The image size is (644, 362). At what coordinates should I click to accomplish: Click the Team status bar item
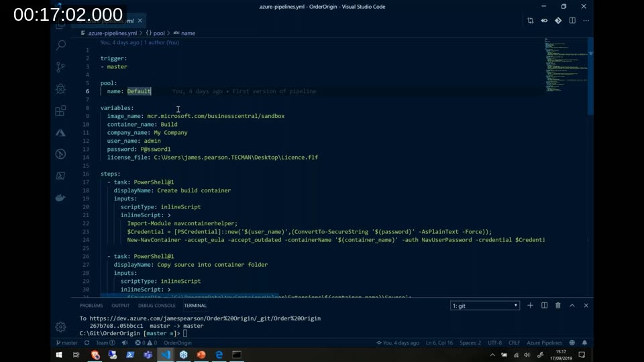[105, 343]
